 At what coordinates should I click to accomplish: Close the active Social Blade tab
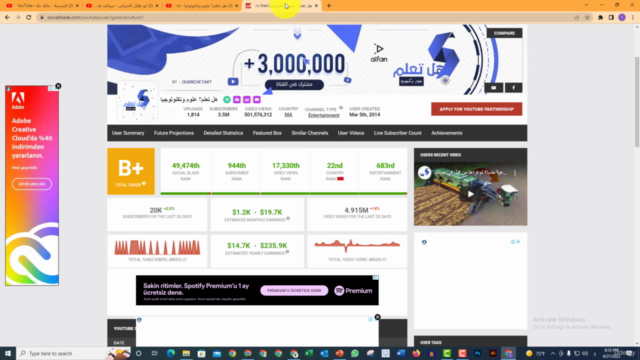[316, 6]
